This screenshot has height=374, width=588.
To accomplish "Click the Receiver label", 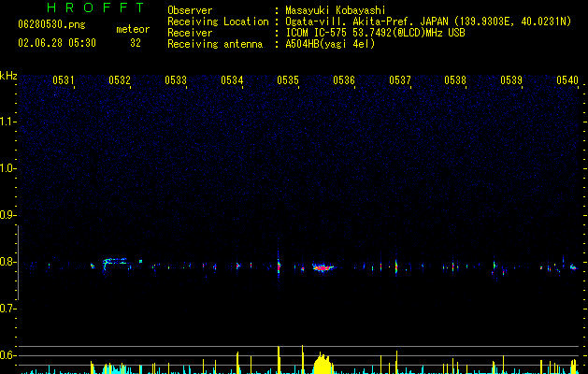I will [190, 33].
